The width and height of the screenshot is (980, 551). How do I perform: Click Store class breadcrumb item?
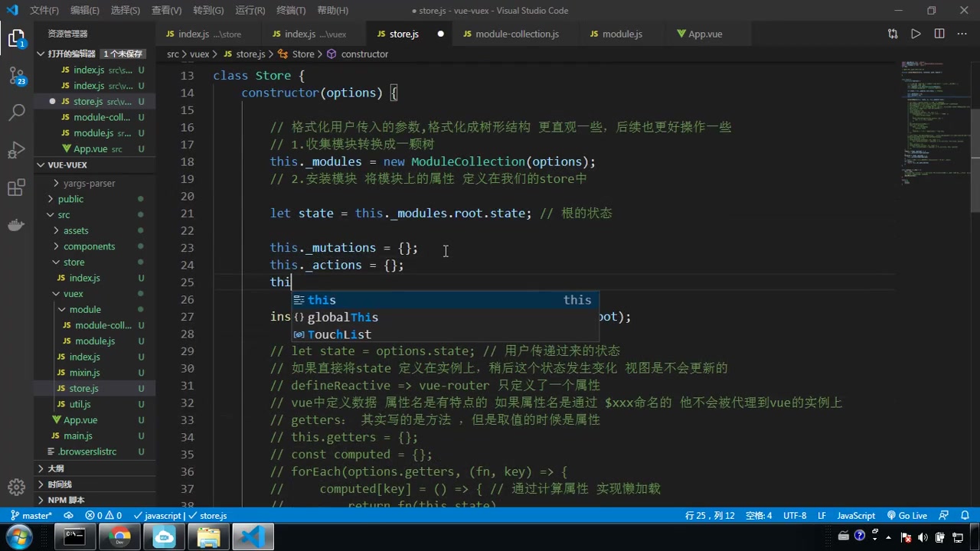click(x=296, y=54)
